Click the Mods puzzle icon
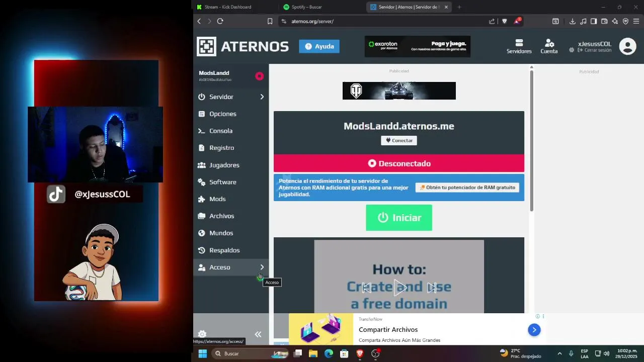The height and width of the screenshot is (362, 644). [x=202, y=199]
